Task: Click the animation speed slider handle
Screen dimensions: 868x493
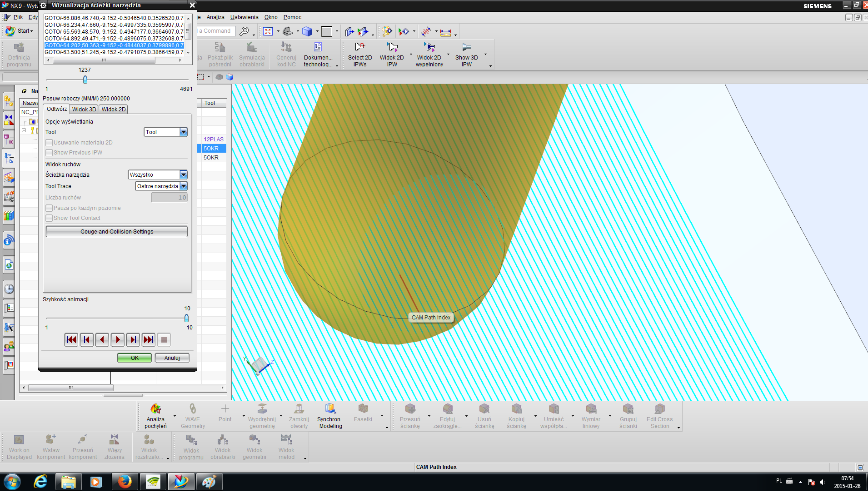Action: [x=186, y=318]
